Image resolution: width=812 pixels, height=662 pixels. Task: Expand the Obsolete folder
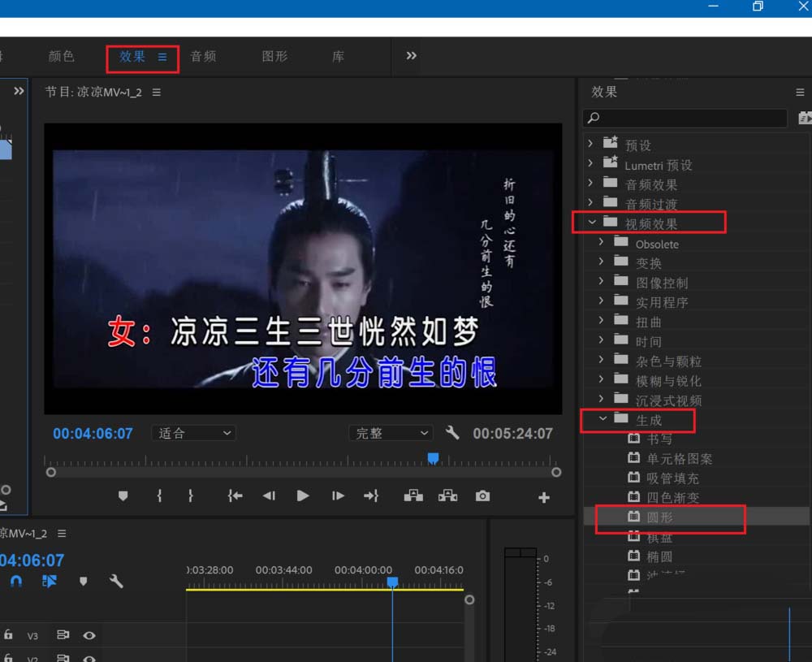[x=601, y=241]
